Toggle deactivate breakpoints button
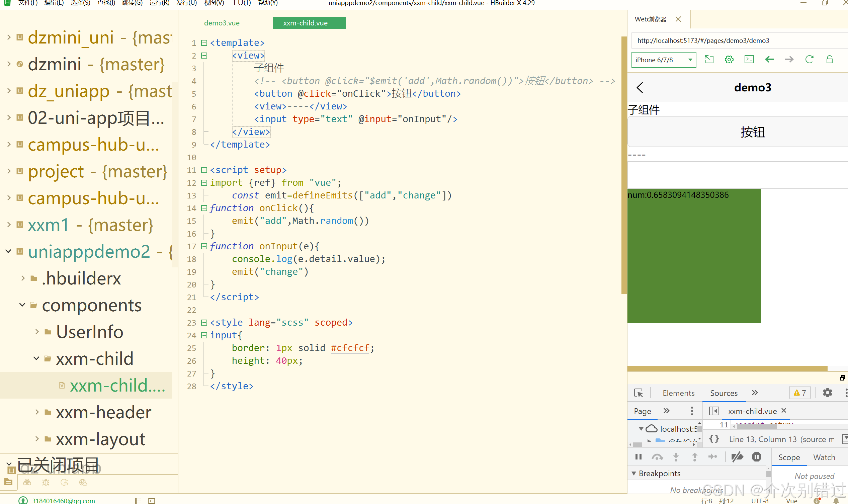Image resolution: width=848 pixels, height=504 pixels. tap(737, 457)
